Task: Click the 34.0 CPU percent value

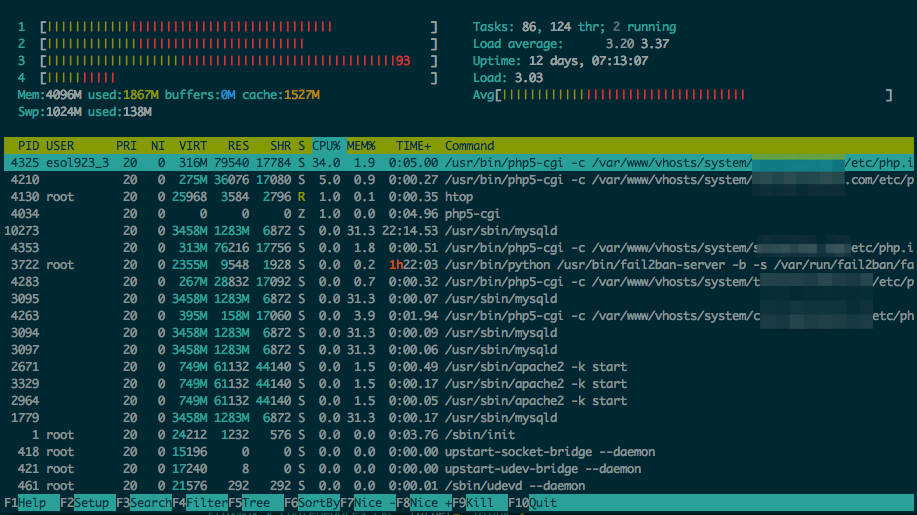Action: click(326, 163)
